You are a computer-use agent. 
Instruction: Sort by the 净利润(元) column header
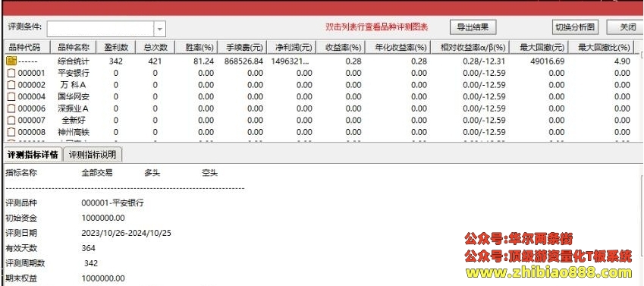point(291,48)
